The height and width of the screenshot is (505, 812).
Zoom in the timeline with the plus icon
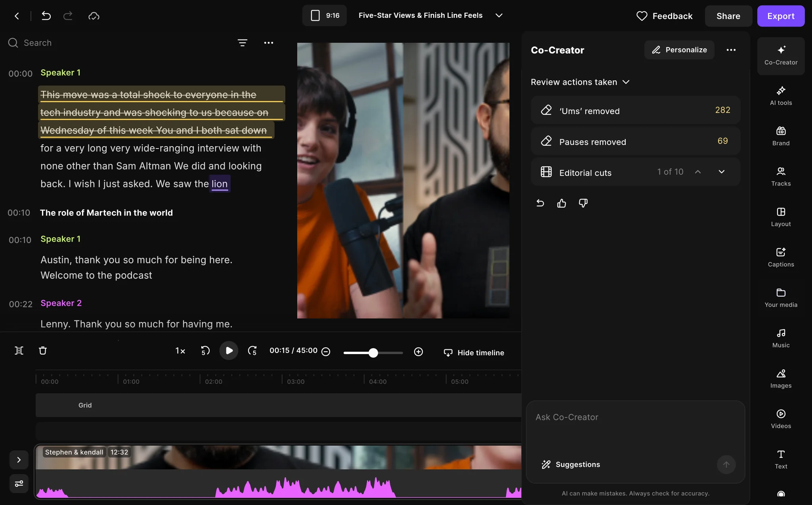[418, 352]
